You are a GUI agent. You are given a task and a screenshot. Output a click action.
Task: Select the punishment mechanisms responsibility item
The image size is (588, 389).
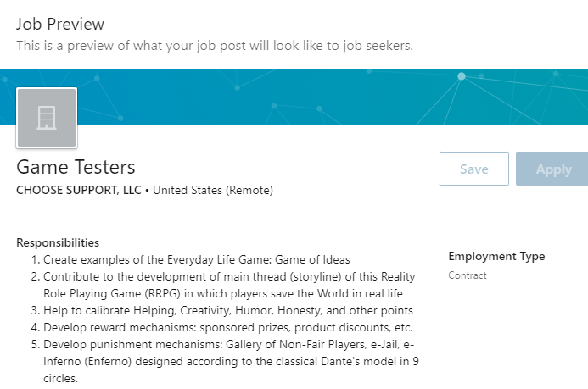227,344
